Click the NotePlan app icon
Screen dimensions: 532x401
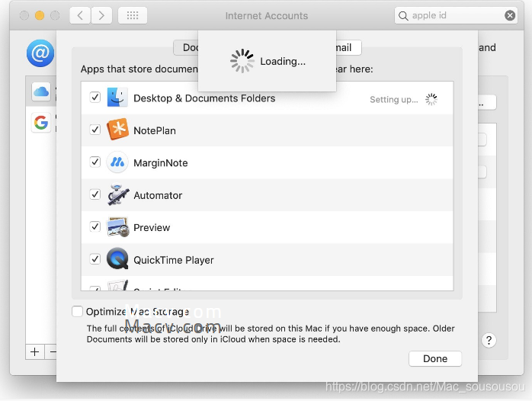pos(117,130)
